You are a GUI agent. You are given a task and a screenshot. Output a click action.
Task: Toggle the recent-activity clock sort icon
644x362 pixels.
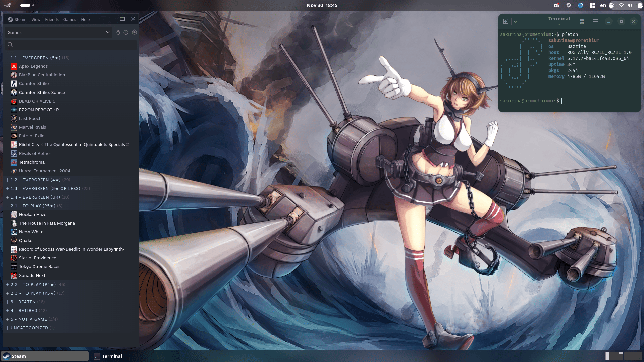point(126,32)
